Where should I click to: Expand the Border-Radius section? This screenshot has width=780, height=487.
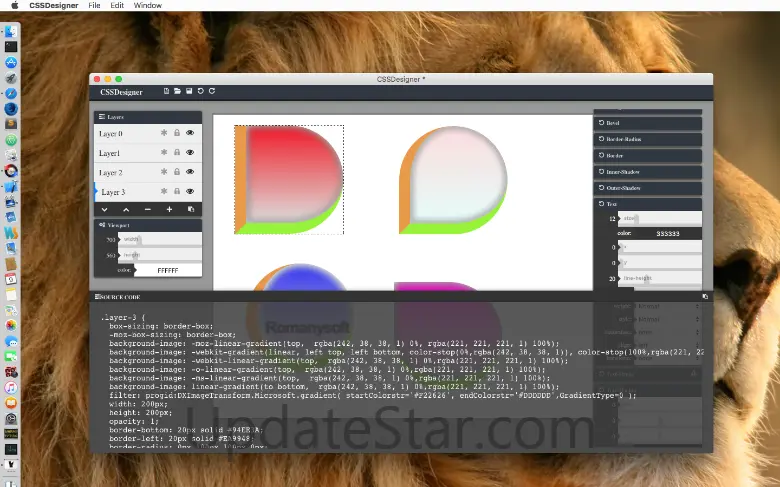[648, 139]
